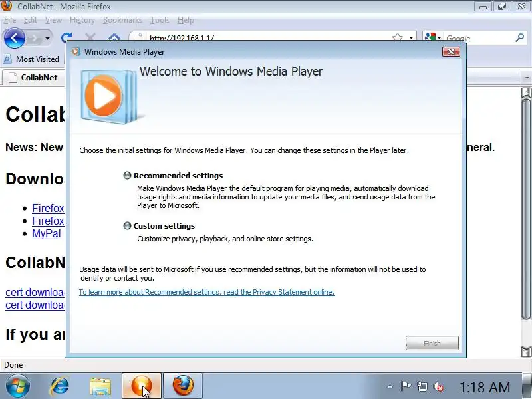Click the first cert download link
The height and width of the screenshot is (399, 532).
tap(35, 292)
